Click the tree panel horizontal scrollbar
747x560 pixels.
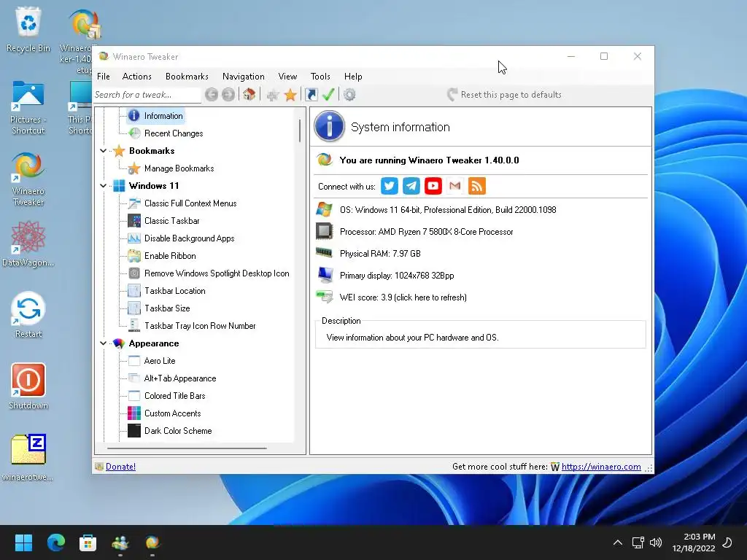pyautogui.click(x=187, y=448)
